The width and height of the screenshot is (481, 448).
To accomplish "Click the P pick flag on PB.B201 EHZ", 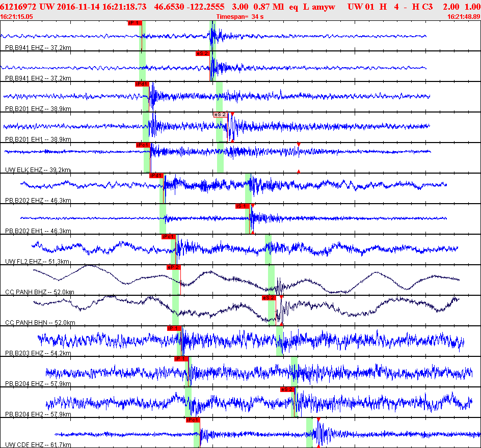I will coord(141,84).
